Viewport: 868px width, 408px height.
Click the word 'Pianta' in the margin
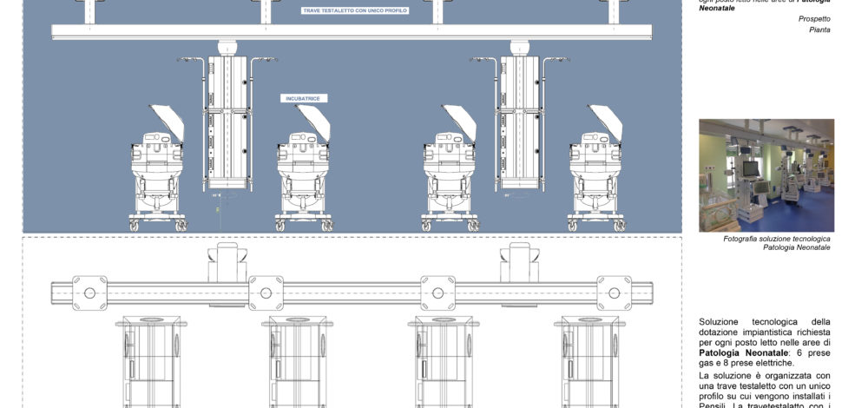[819, 30]
